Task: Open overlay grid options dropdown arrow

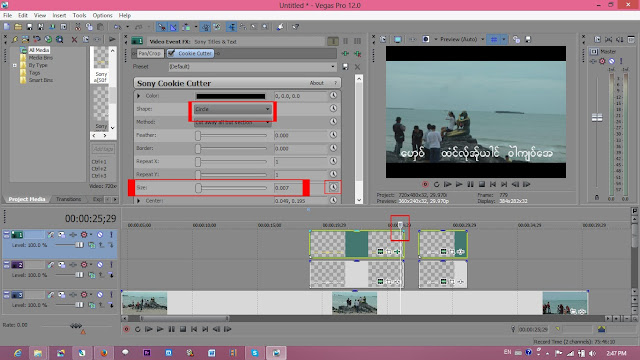Action: coord(504,40)
